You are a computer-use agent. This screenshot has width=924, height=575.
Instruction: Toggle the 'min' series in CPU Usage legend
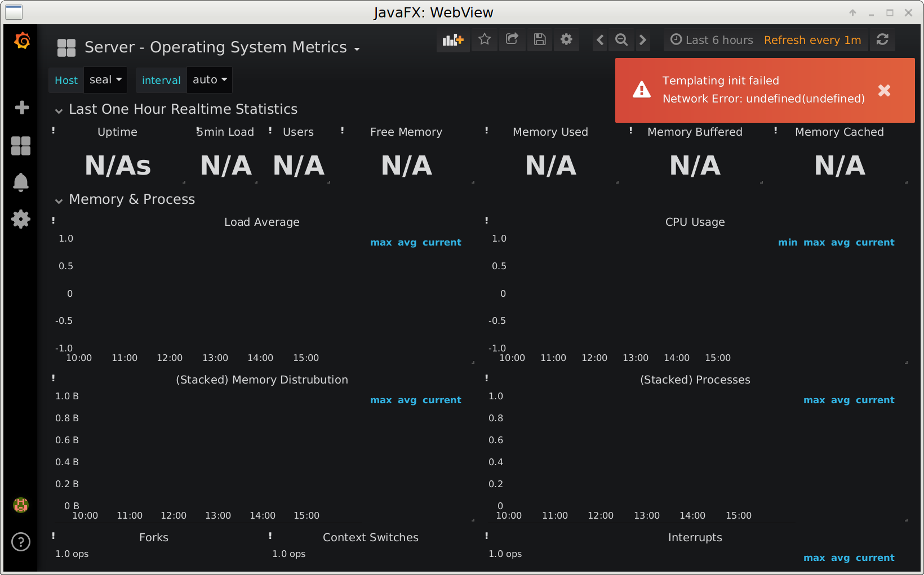(788, 242)
